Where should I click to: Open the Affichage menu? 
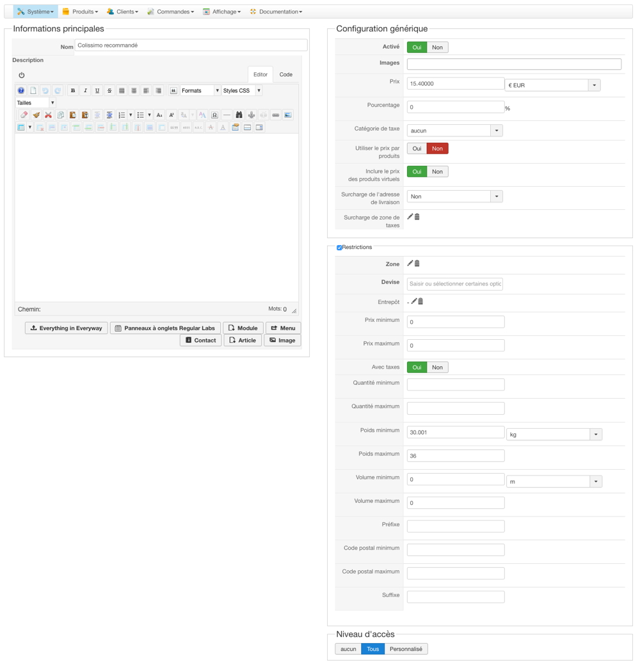point(222,12)
